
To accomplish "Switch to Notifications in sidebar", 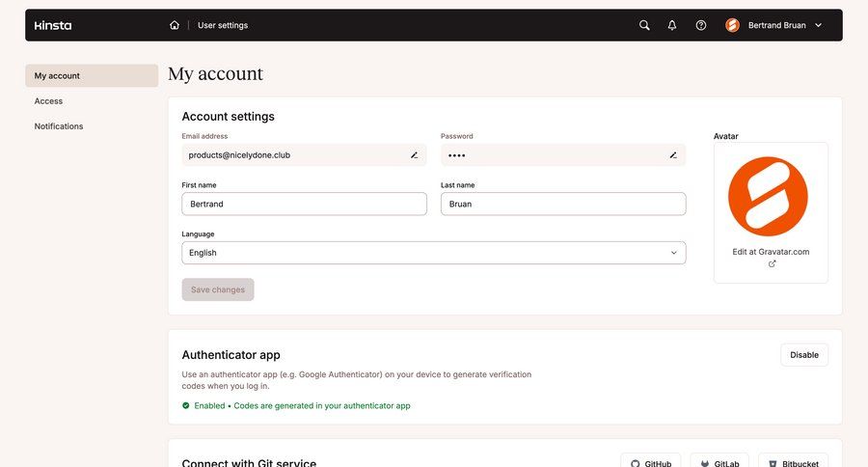I will (x=59, y=126).
